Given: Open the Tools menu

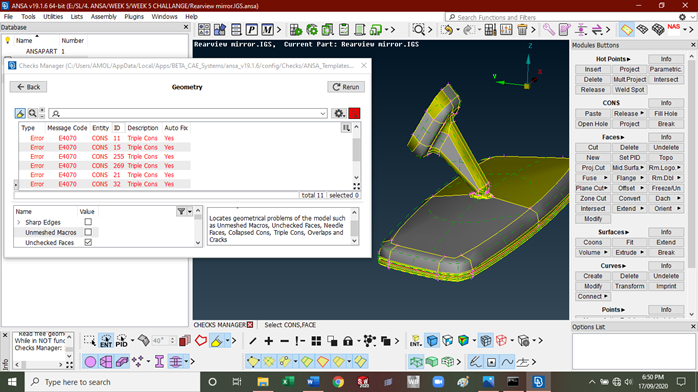Looking at the screenshot, I should click(28, 16).
